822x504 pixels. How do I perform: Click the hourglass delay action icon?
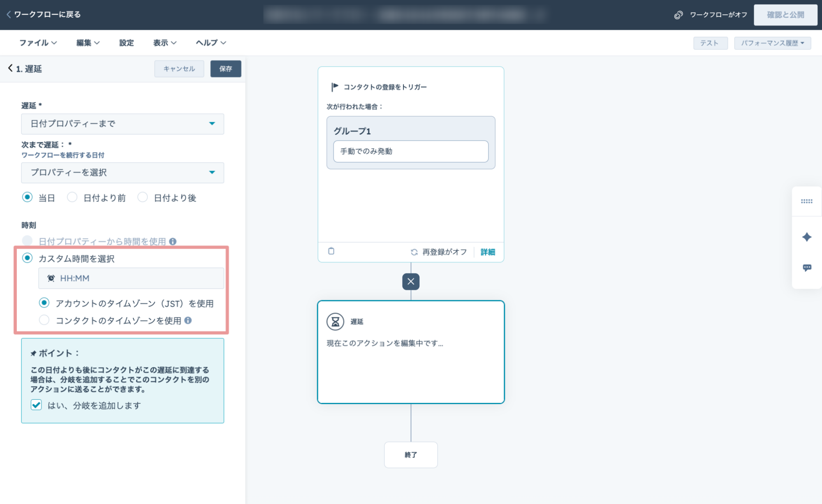click(335, 321)
